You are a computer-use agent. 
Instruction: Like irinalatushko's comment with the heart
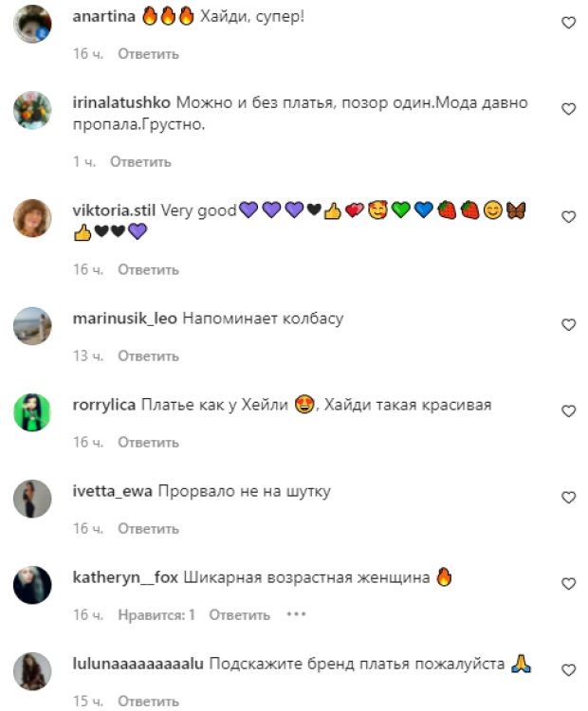pyautogui.click(x=568, y=109)
